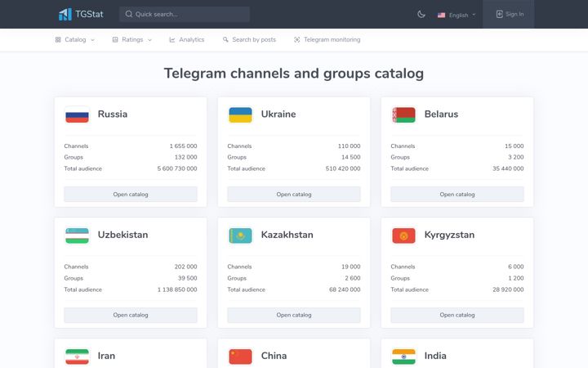Screen dimensions: 588x368
Task: Open Telegram monitoring page
Action: tap(327, 39)
